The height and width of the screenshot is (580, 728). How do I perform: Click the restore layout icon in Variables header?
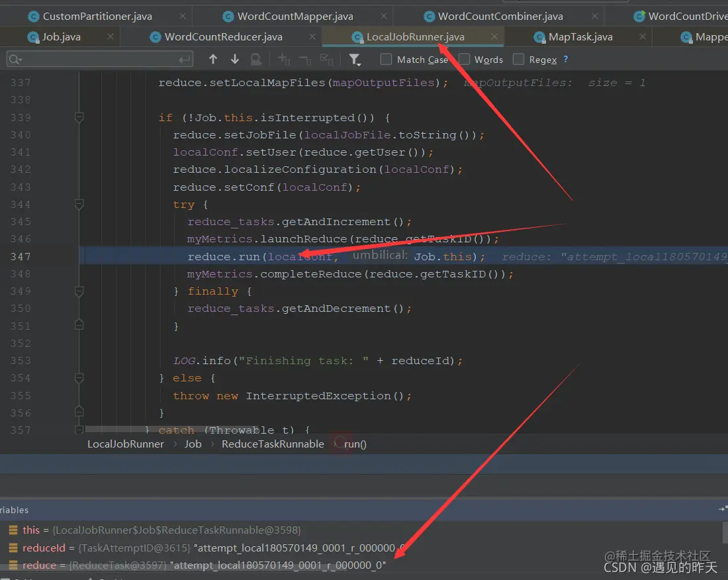point(723,509)
